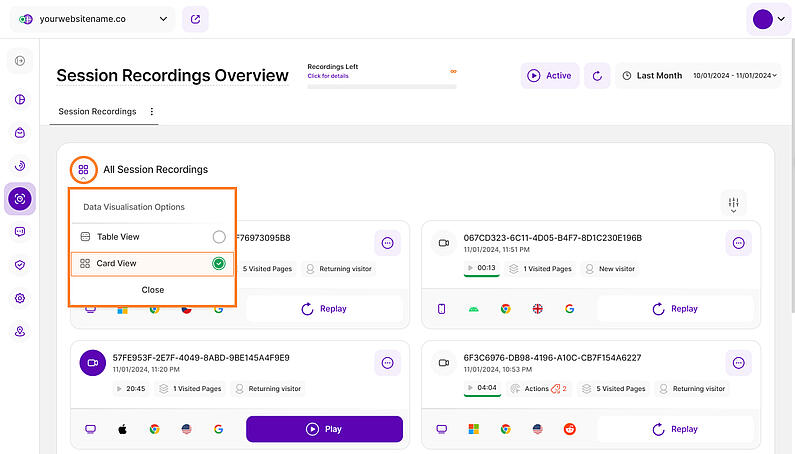Click the Reddit source icon on session 6F3C6976
Viewport: 795px width, 454px height.
[x=570, y=429]
